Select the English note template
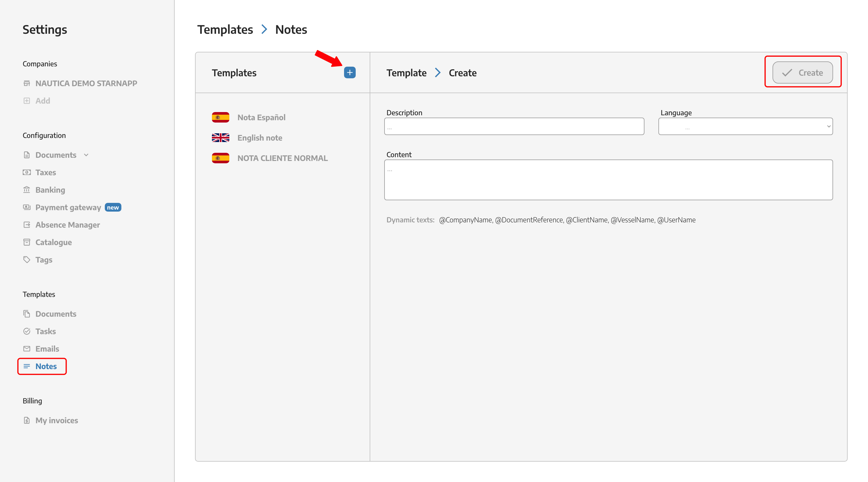The width and height of the screenshot is (868, 482). coord(260,138)
